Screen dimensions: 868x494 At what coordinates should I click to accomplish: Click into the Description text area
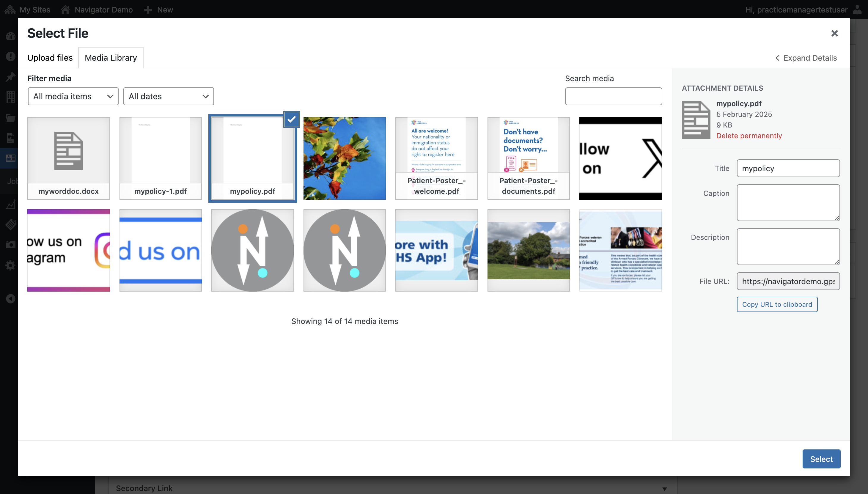point(788,247)
